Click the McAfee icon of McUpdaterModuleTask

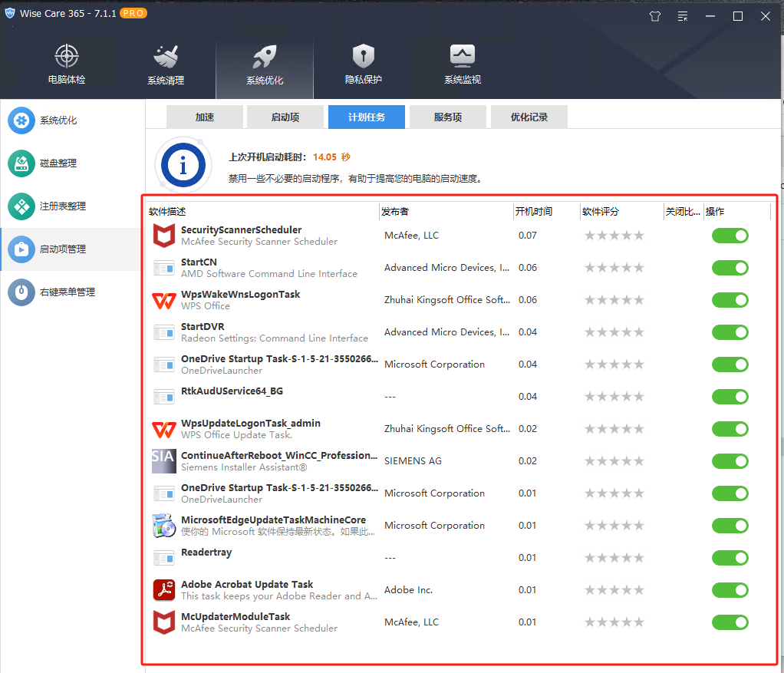click(164, 622)
